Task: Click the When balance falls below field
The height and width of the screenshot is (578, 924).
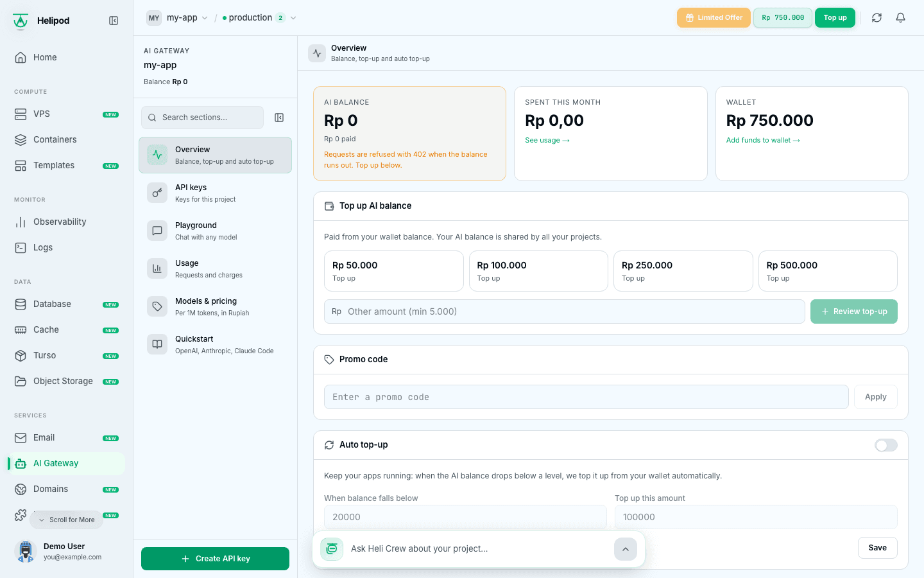Action: (465, 517)
